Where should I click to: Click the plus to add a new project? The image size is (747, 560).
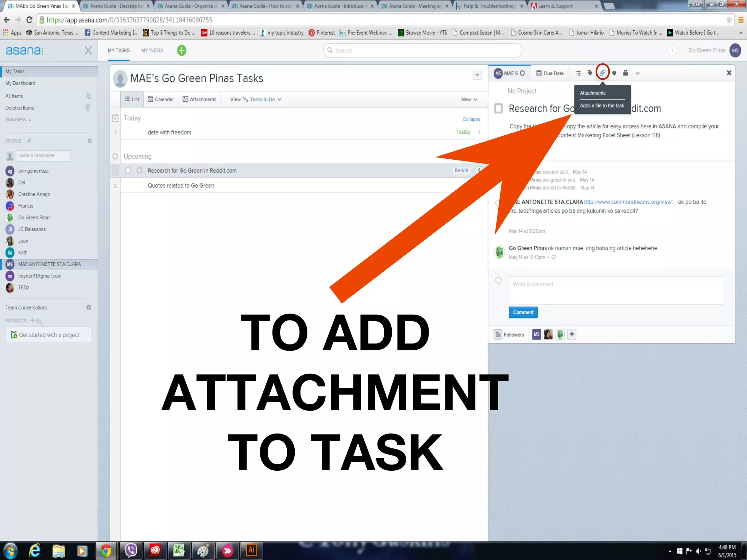pos(32,320)
